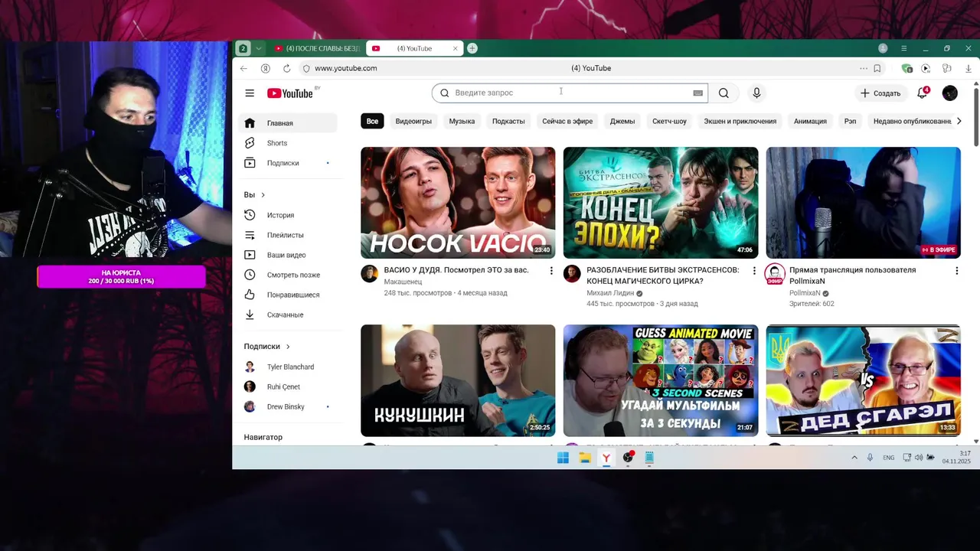Image resolution: width=980 pixels, height=551 pixels.
Task: Go back with browser back arrow
Action: 243,68
